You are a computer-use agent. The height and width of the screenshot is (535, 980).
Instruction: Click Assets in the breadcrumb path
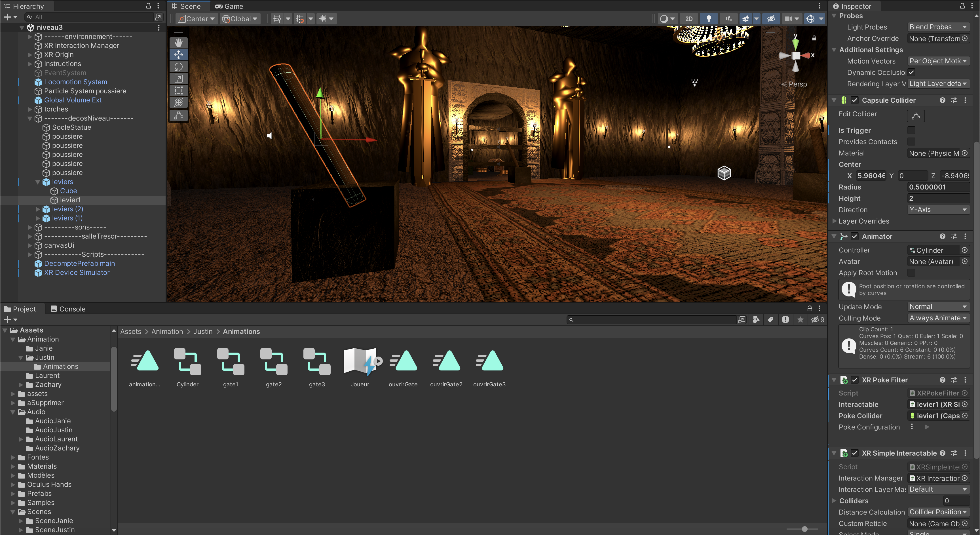[130, 331]
